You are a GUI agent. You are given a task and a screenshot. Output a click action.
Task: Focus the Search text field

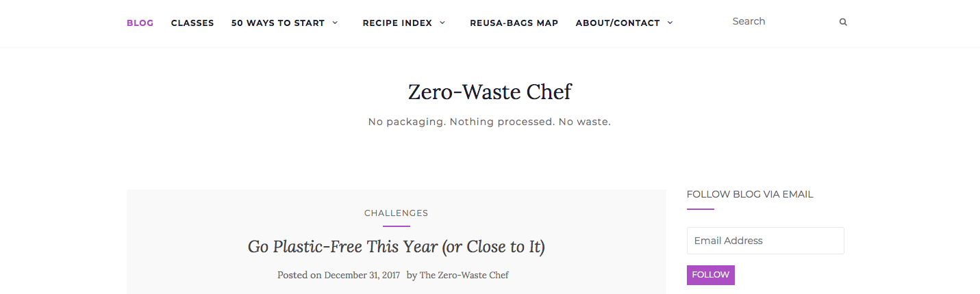pos(781,21)
